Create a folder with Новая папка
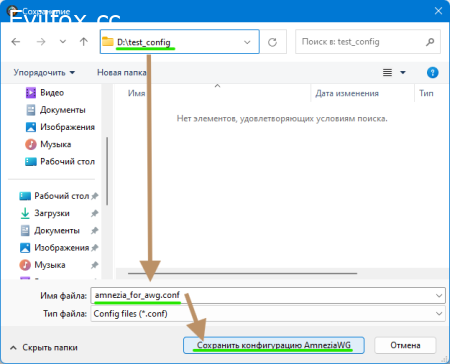The width and height of the screenshot is (450, 364). 122,72
